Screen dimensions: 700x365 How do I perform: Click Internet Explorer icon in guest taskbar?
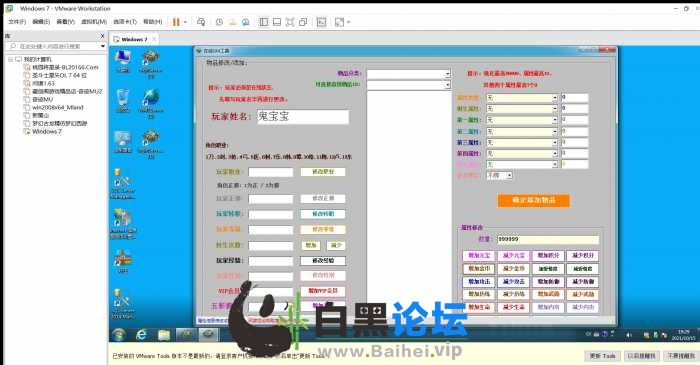[142, 335]
